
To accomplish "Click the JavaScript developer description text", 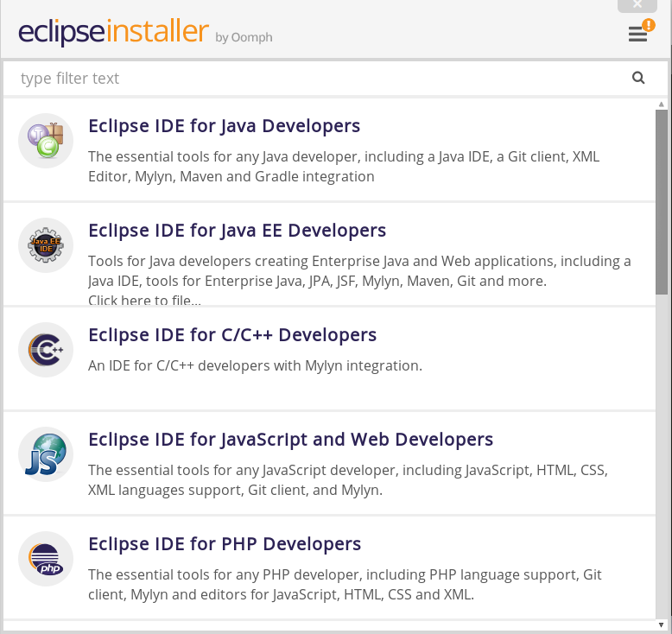I will tap(348, 480).
